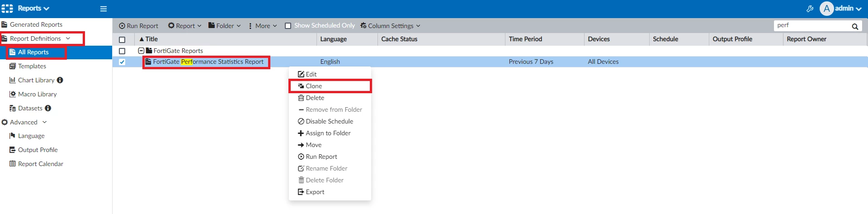868x214 pixels.
Task: Open the Folder toolbar dropdown
Action: pyautogui.click(x=225, y=26)
